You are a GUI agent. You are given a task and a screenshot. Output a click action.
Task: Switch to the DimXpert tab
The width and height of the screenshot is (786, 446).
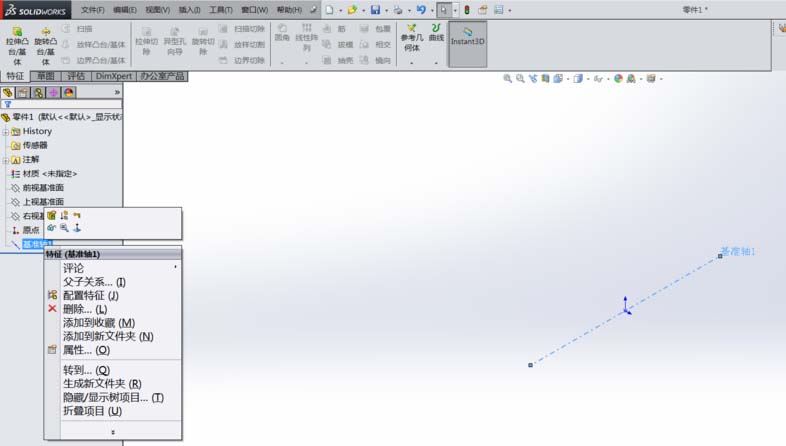(x=114, y=76)
